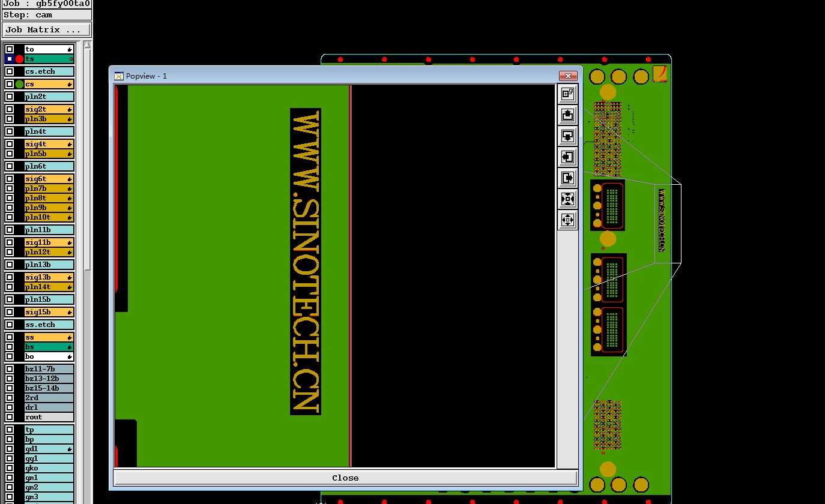
Task: Click the Popview window title icon
Action: (119, 76)
